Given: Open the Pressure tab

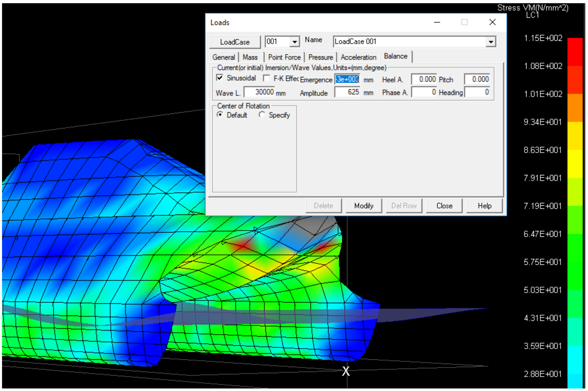Looking at the screenshot, I should tap(320, 57).
